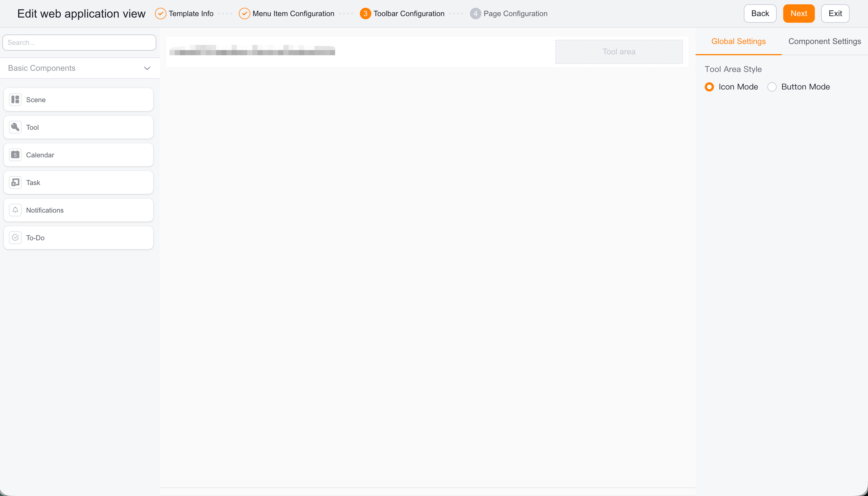Select the To-Do component label
This screenshot has width=868, height=496.
(x=35, y=238)
